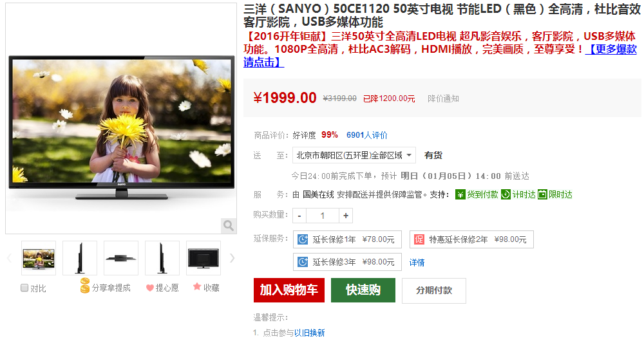Click the 提心愿 wish link text
The height and width of the screenshot is (343, 644).
167,288
